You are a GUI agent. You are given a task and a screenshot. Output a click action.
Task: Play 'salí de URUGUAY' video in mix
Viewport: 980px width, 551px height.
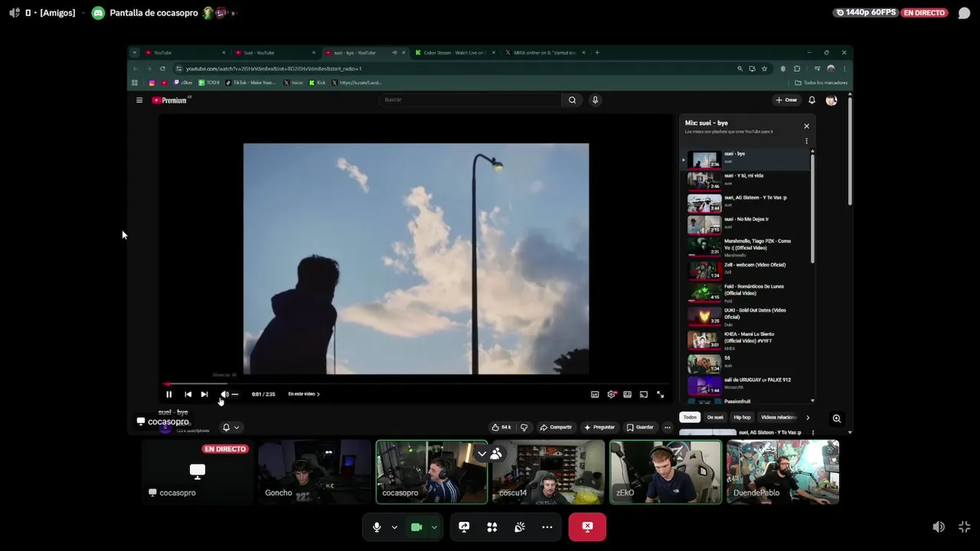pos(746,385)
